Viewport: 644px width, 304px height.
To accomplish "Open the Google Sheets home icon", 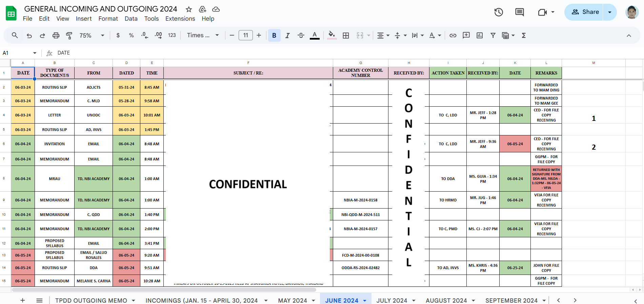I will click(11, 14).
